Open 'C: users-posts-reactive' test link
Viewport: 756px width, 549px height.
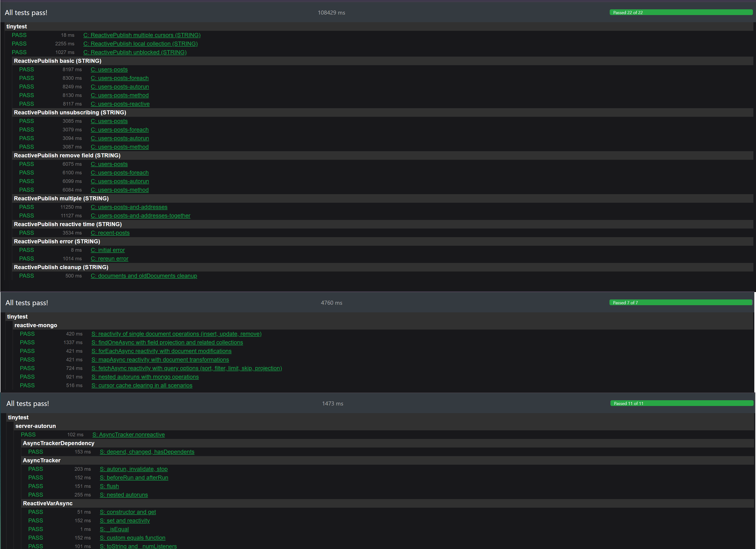click(120, 104)
